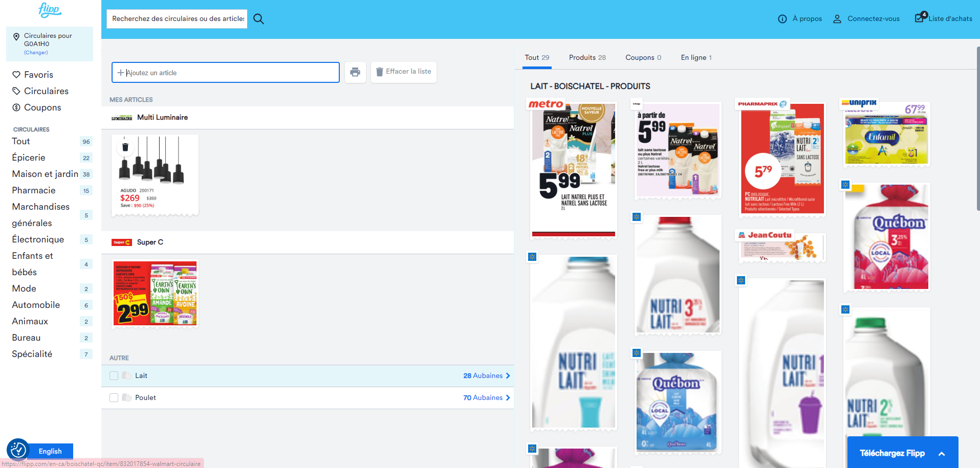Image resolution: width=980 pixels, height=468 pixels.
Task: Click the Changer postal code link
Action: click(x=36, y=53)
